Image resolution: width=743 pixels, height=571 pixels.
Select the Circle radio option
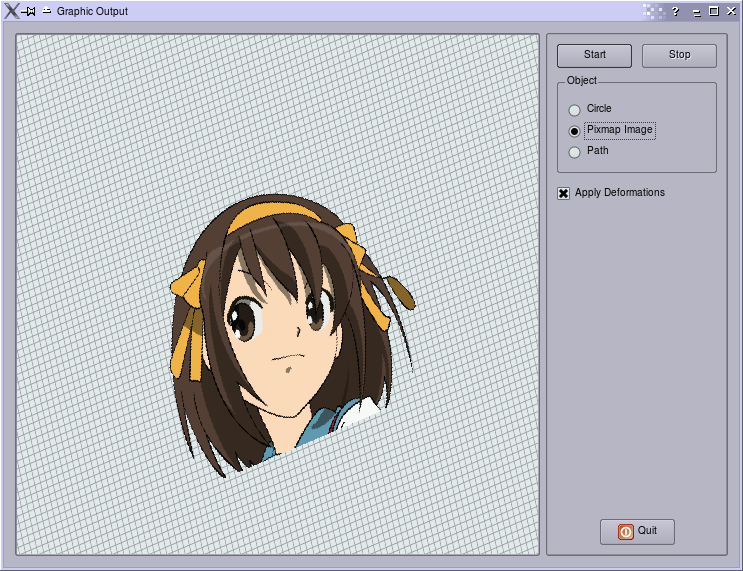[x=574, y=110]
